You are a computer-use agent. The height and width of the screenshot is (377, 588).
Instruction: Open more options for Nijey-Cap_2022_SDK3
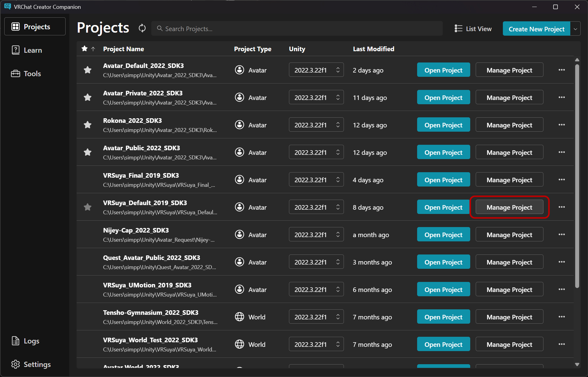pyautogui.click(x=562, y=235)
